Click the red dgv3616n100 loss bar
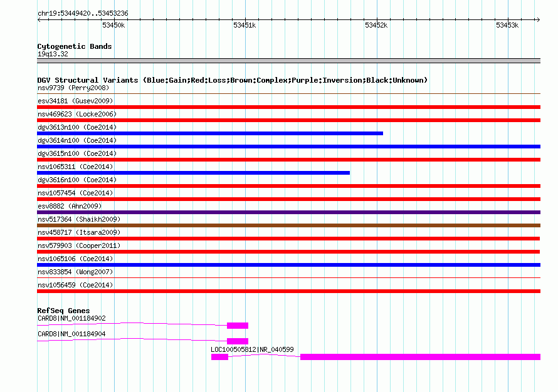558x392 pixels. (x=288, y=186)
